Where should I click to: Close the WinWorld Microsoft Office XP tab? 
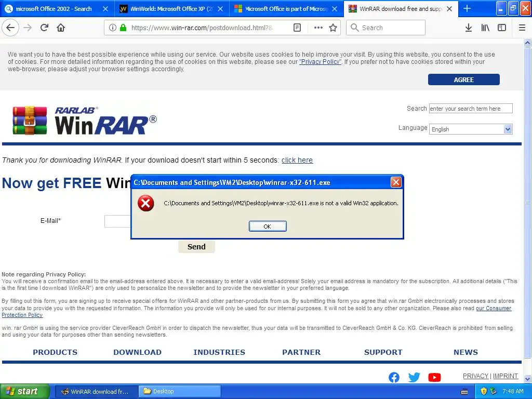220,9
